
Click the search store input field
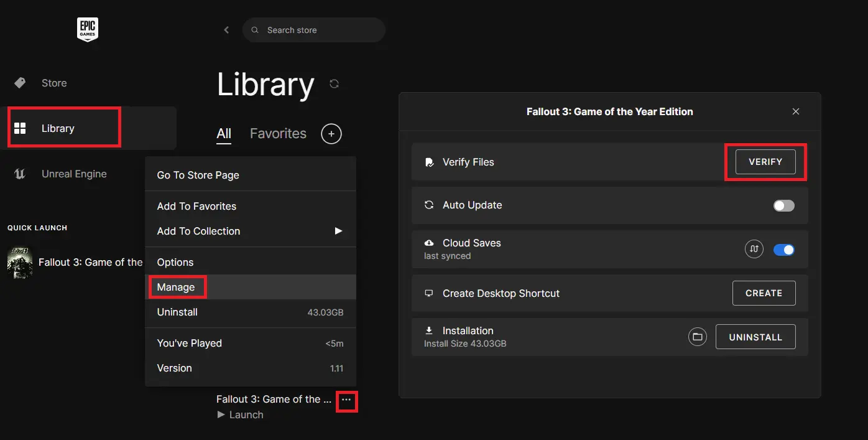tap(314, 29)
